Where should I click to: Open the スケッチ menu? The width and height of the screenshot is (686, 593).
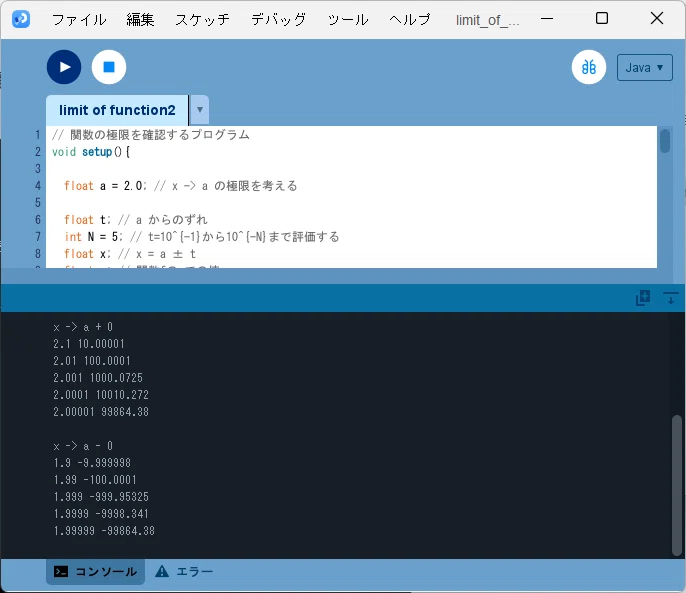click(203, 20)
